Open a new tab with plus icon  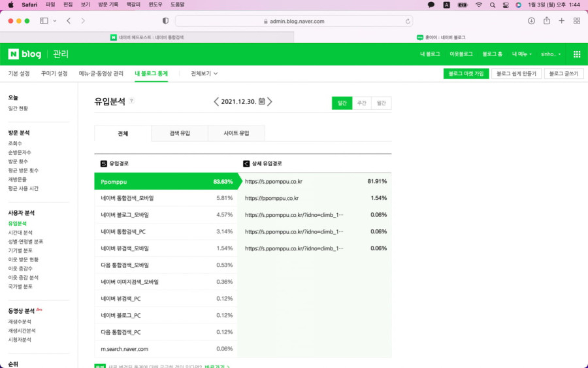pyautogui.click(x=561, y=21)
